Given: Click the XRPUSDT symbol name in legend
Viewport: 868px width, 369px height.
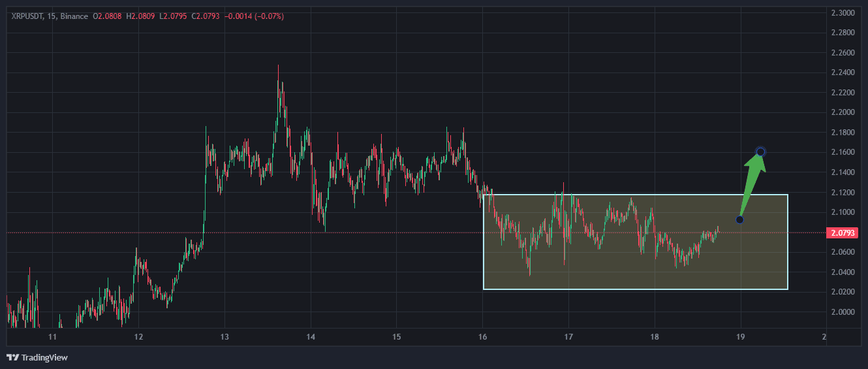Looking at the screenshot, I should click(x=26, y=16).
